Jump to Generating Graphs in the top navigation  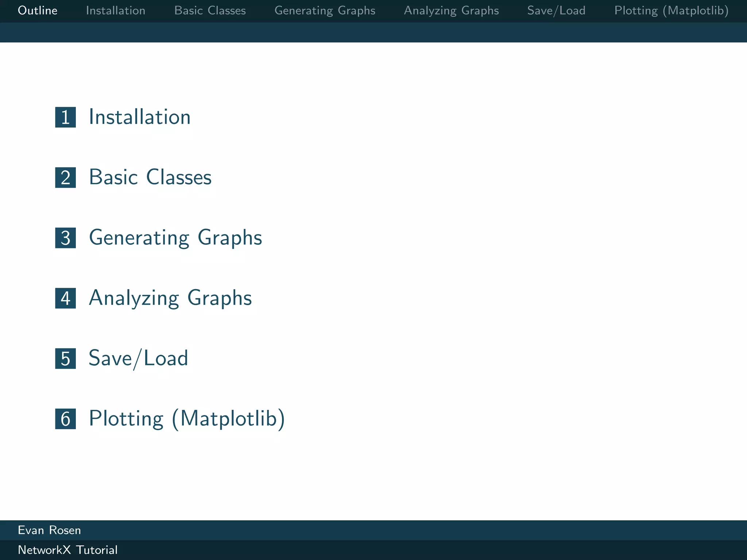325,11
